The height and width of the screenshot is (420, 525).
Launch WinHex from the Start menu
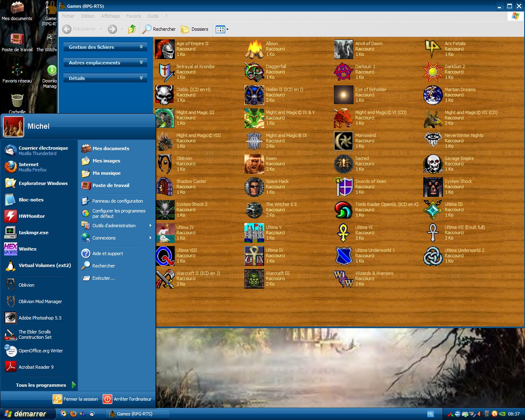[x=39, y=249]
